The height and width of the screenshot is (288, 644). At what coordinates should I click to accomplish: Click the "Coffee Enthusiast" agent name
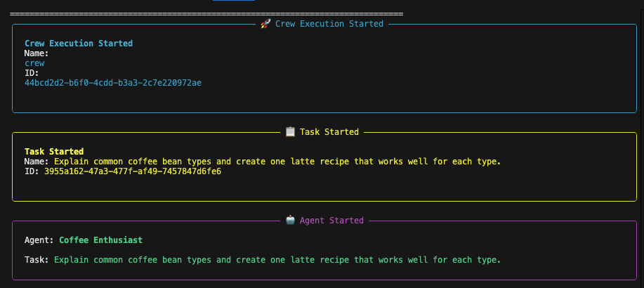100,240
